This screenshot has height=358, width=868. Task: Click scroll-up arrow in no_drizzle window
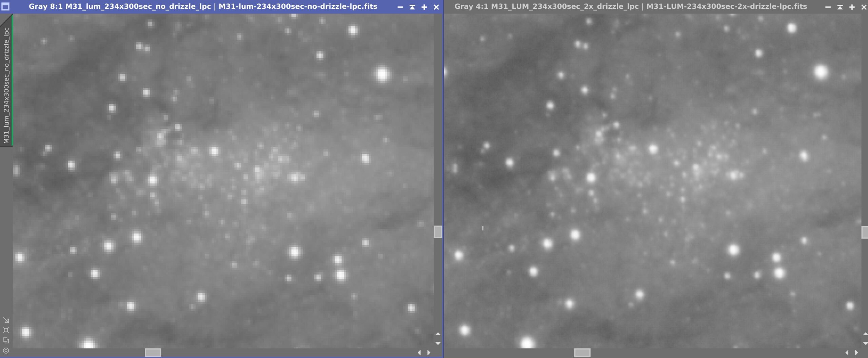[x=438, y=334]
